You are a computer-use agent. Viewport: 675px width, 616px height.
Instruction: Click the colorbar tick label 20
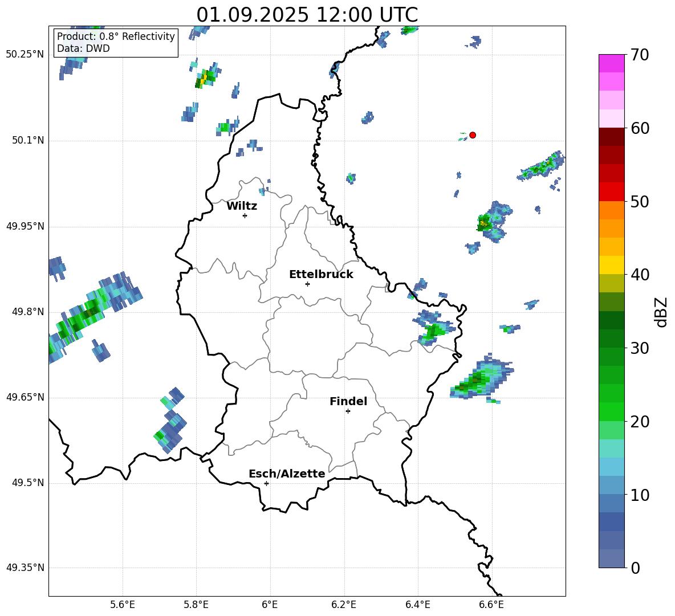pyautogui.click(x=640, y=421)
